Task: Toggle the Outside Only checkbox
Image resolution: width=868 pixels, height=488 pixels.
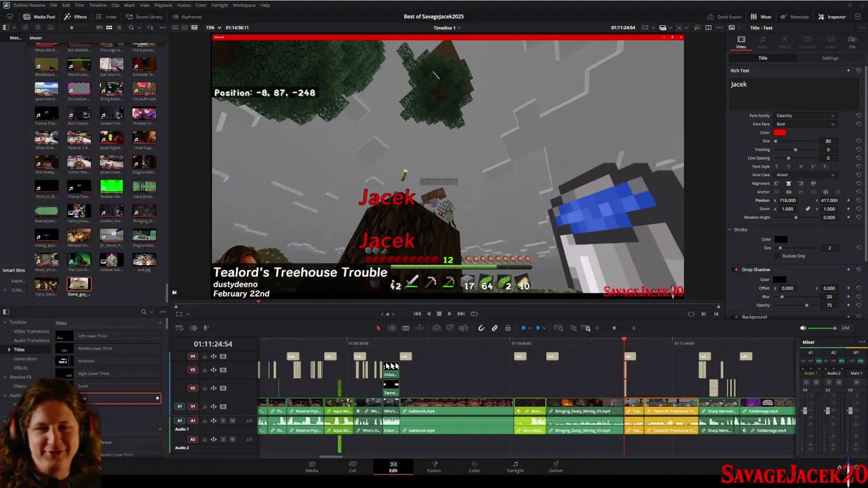Action: pos(777,256)
